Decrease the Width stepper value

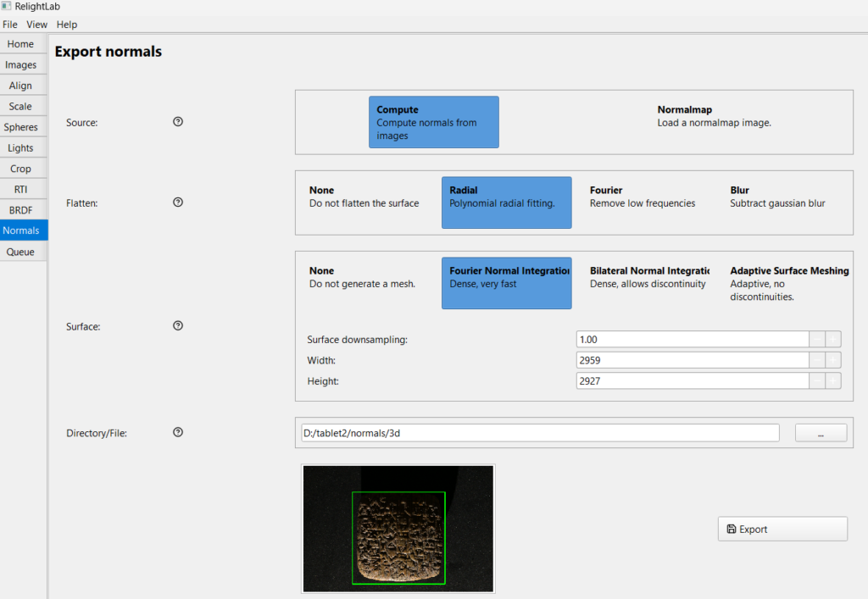pos(817,360)
